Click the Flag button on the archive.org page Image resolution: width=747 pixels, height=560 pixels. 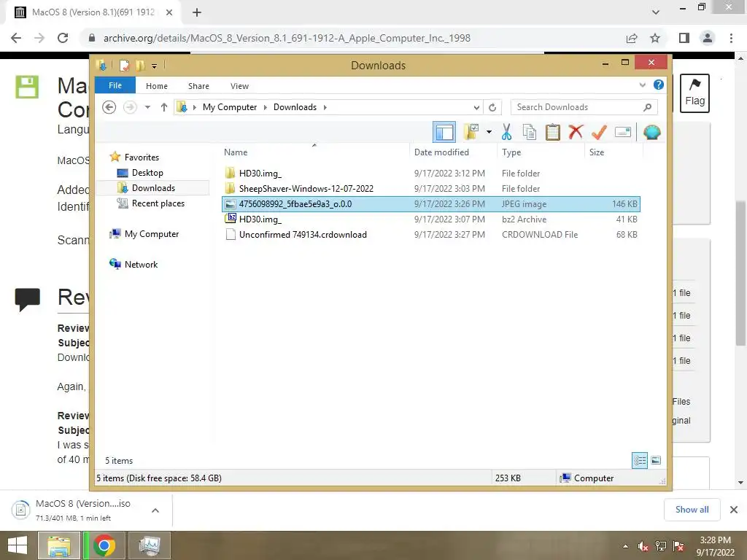[694, 93]
